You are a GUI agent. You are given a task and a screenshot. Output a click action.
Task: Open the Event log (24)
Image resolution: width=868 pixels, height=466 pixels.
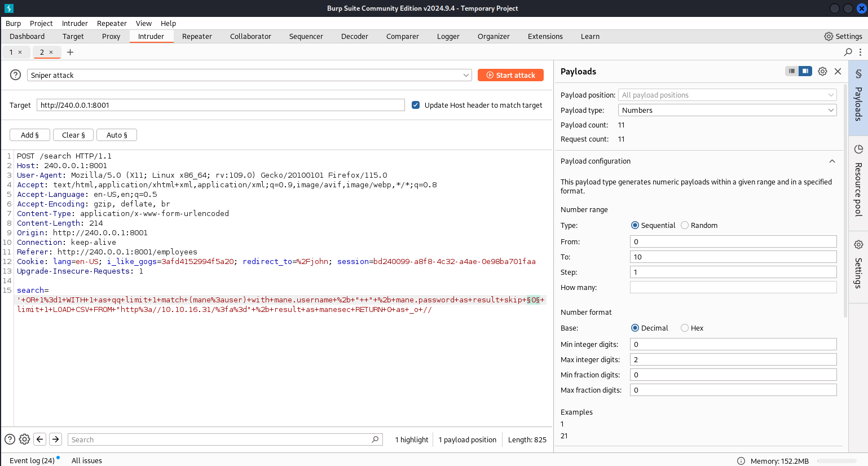pos(32,460)
